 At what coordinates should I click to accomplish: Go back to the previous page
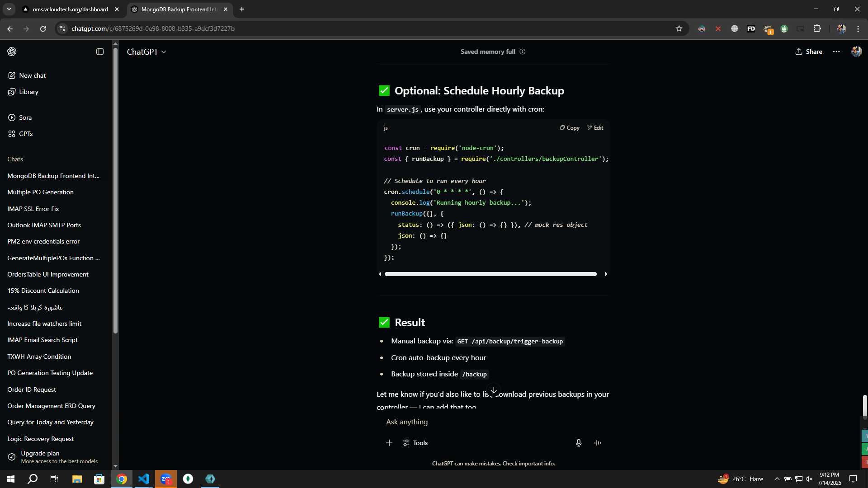10,28
